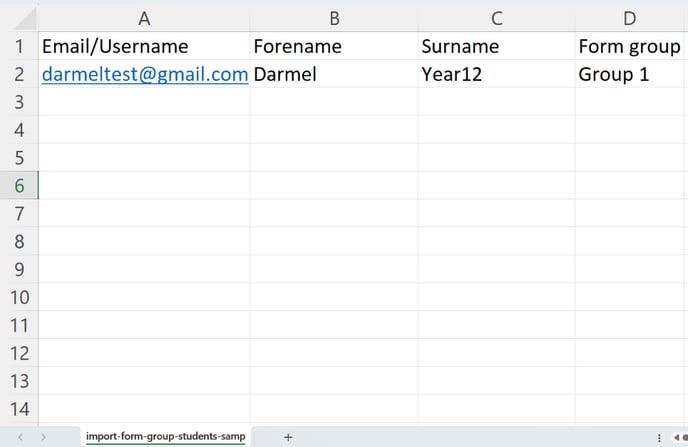Select column D header

coord(630,19)
